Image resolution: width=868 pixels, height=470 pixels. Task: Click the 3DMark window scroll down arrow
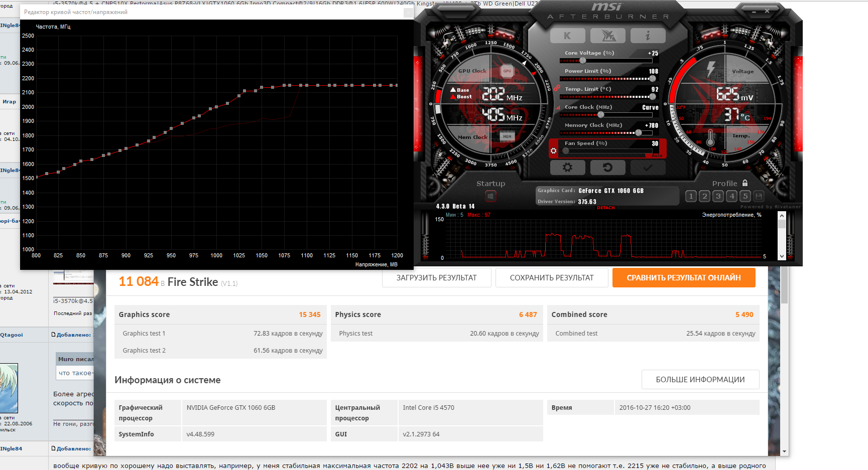785,451
